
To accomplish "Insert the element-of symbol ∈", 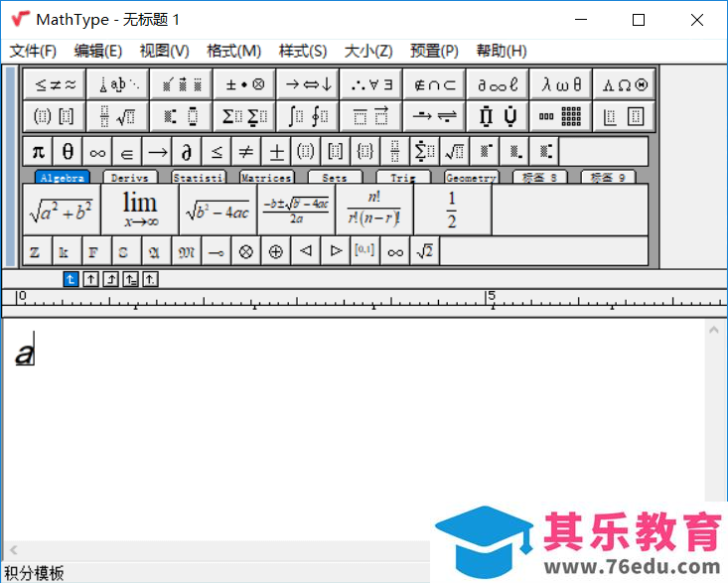I will (127, 151).
